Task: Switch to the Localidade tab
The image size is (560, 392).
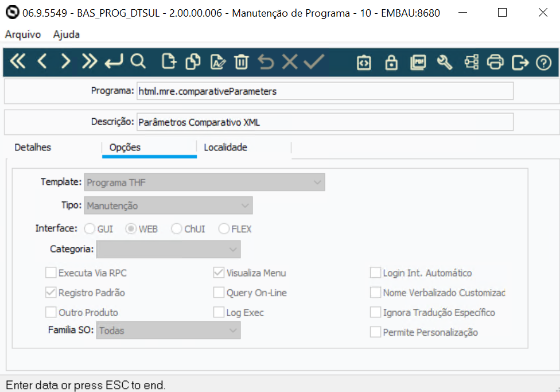Action: point(244,148)
